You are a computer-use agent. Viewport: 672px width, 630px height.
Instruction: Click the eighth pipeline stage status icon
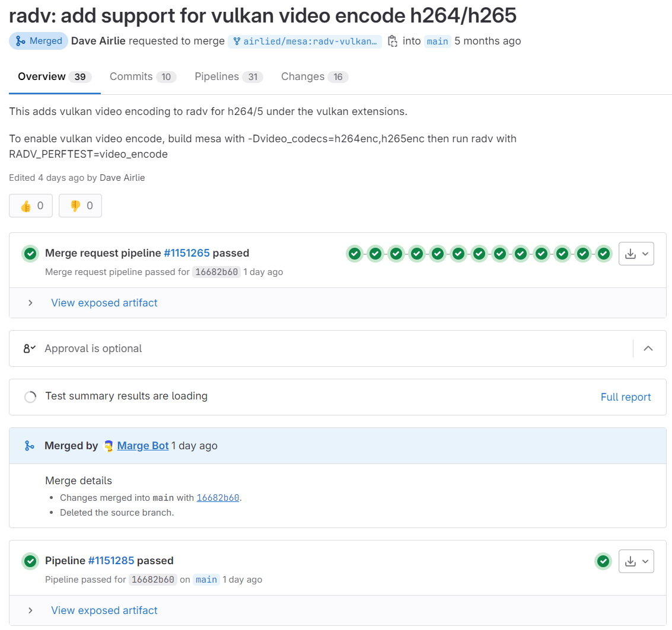click(x=500, y=254)
